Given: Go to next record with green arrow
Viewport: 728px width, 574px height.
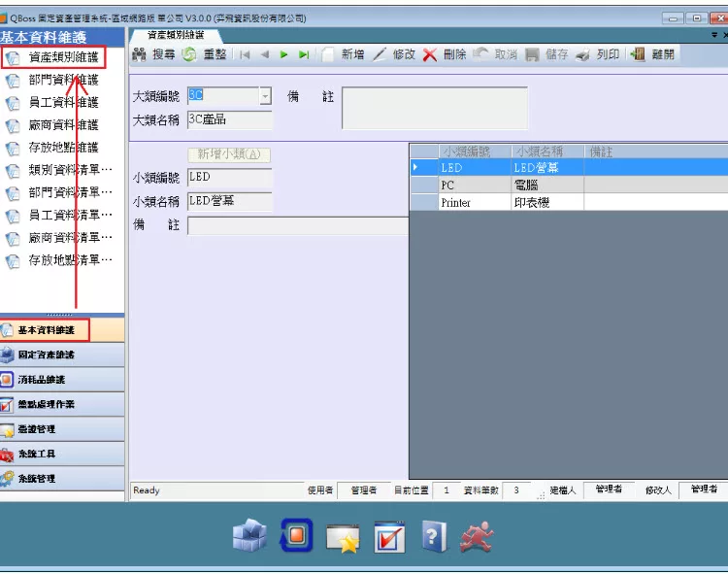Looking at the screenshot, I should tap(284, 54).
